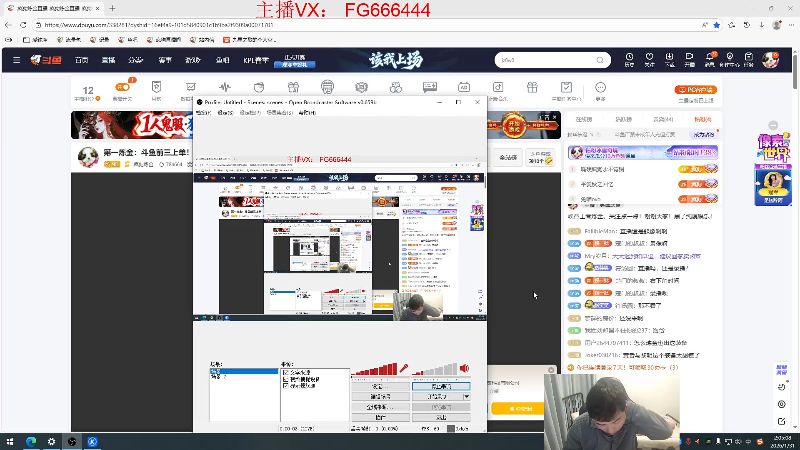This screenshot has height=450, width=800.
Task: Click the highlighted Stop Streaming button in OBS
Action: click(441, 386)
